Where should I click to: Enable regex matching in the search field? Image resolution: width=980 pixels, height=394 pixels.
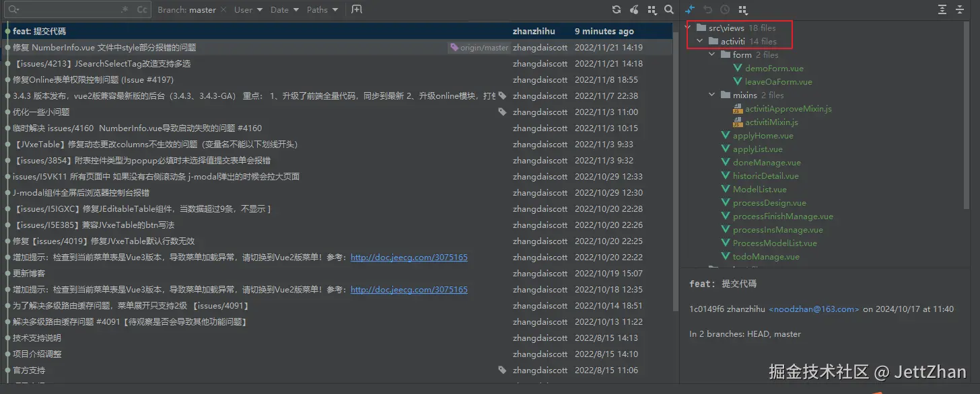coord(125,9)
